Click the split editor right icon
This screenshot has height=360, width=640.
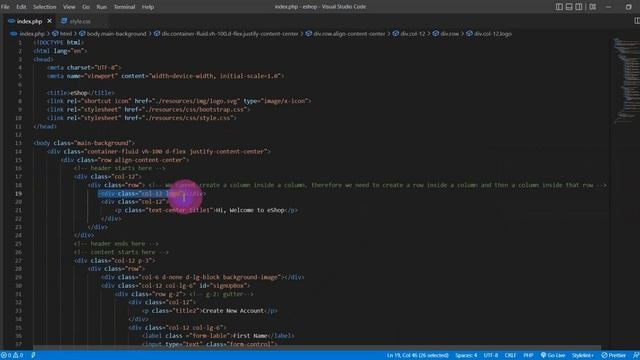pos(636,21)
